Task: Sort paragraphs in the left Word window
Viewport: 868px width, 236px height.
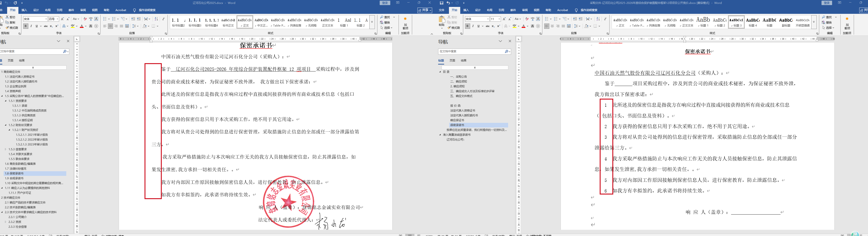Action: pyautogui.click(x=156, y=19)
